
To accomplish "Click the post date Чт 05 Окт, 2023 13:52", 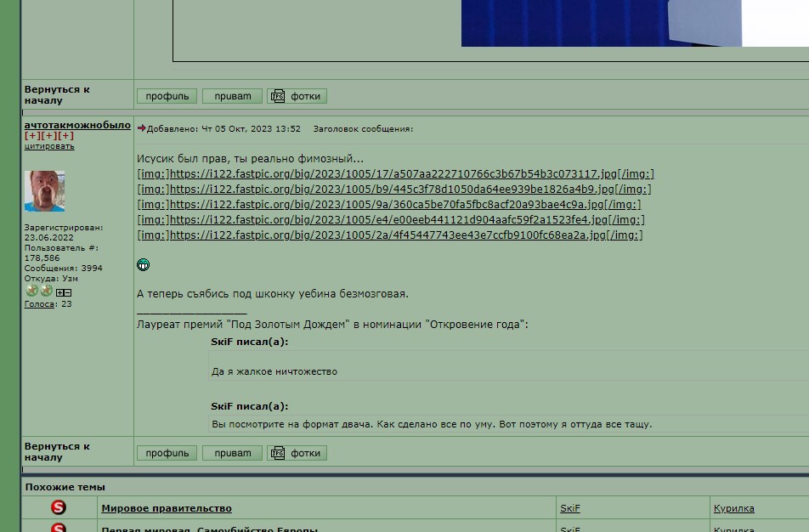I will click(251, 129).
